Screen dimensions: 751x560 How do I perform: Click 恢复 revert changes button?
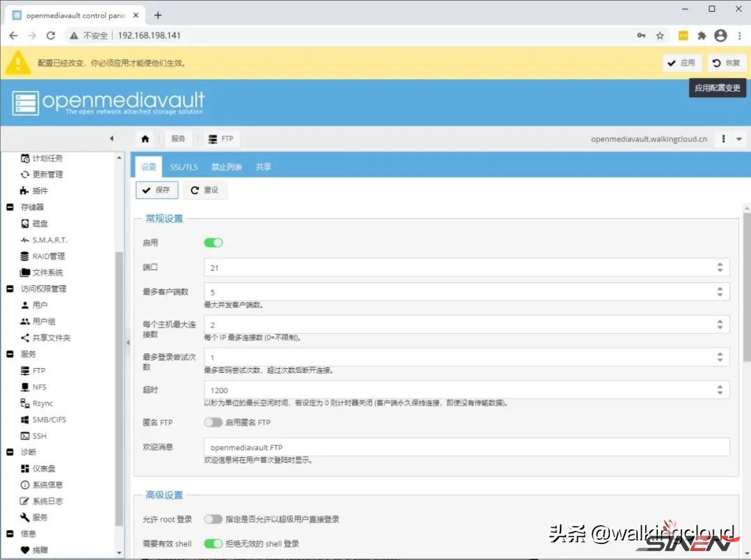[727, 63]
